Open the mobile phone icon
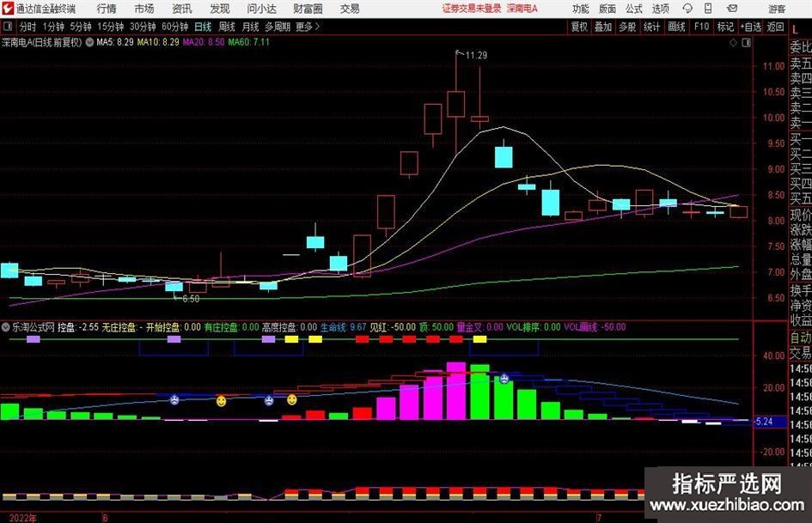This screenshot has width=812, height=523. (x=708, y=9)
